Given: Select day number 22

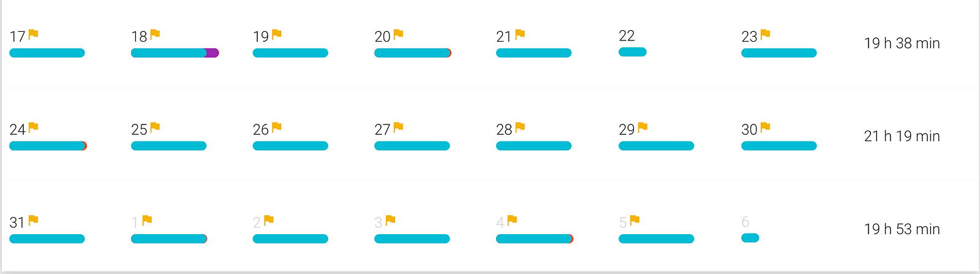Looking at the screenshot, I should tap(627, 36).
